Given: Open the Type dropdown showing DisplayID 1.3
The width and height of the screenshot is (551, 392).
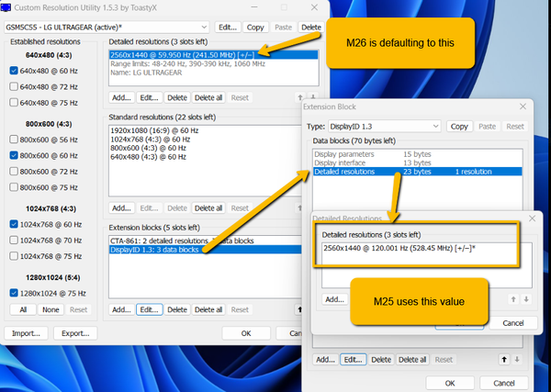Looking at the screenshot, I should coord(385,127).
